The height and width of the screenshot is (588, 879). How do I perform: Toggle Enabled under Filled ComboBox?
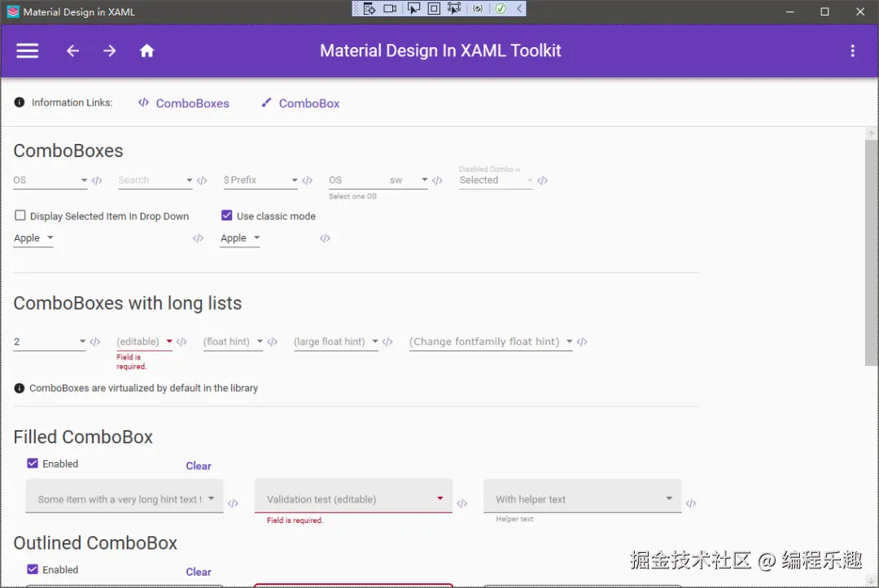tap(33, 464)
